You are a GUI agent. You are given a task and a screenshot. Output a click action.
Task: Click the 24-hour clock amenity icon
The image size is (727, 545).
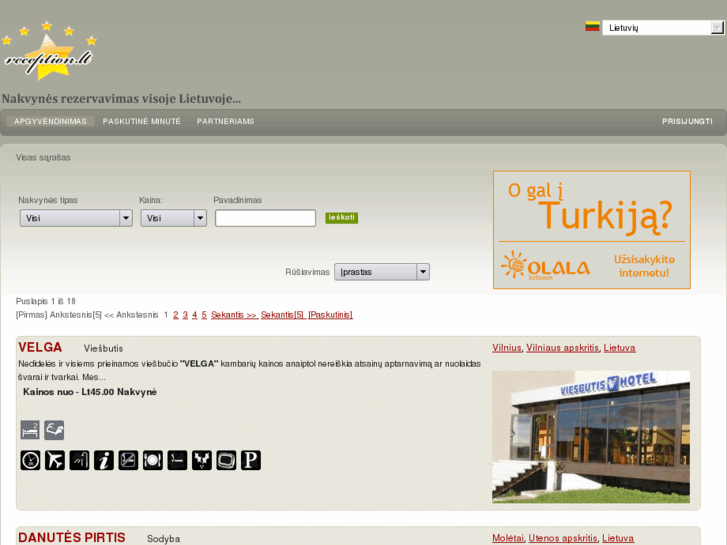point(30,460)
